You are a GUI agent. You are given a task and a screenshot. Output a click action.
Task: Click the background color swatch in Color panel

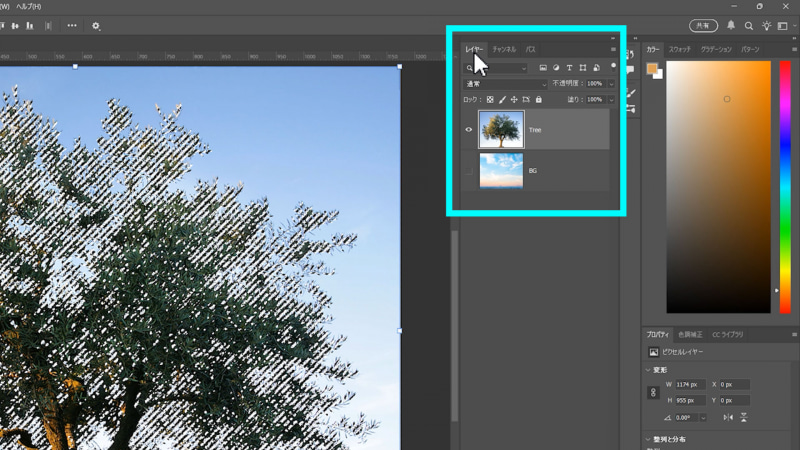point(660,76)
